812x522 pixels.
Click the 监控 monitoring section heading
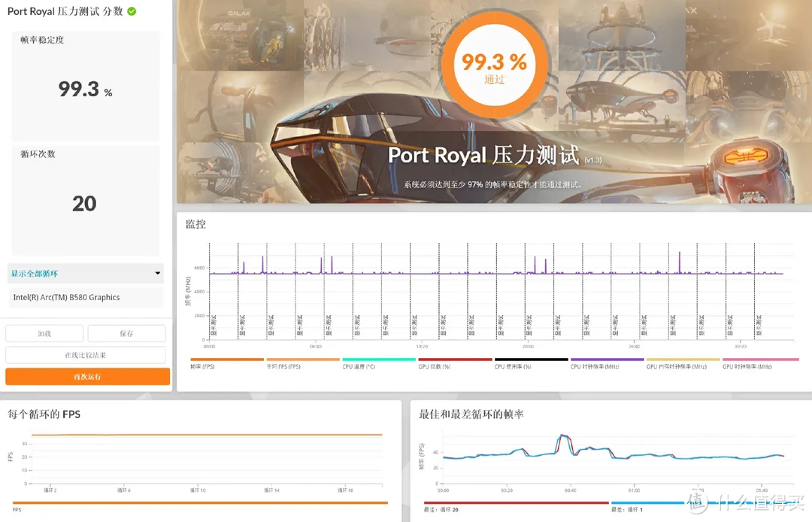click(195, 224)
